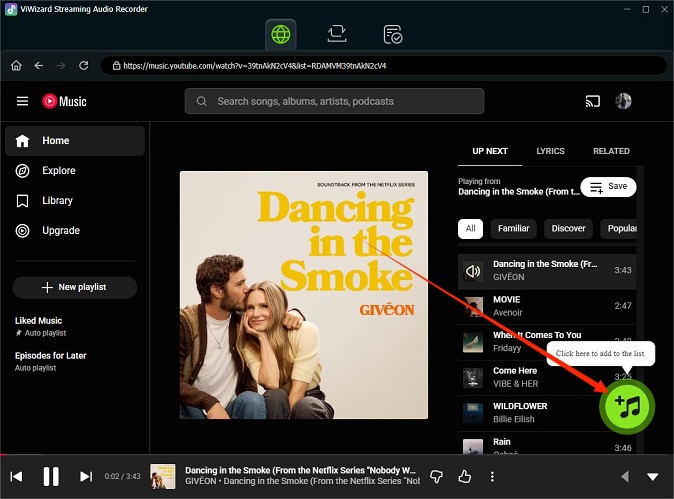Open the three-dot more actions menu
674x499 pixels.
pos(492,476)
